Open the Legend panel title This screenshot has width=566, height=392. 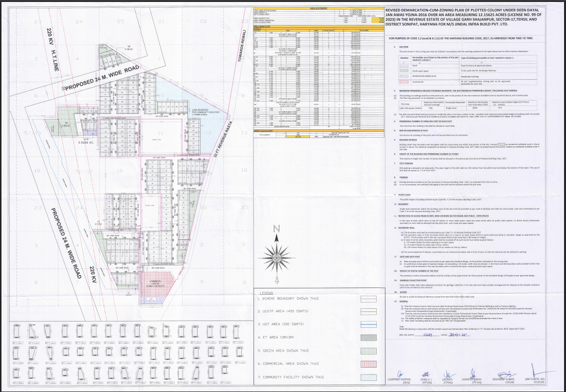pos(267,293)
